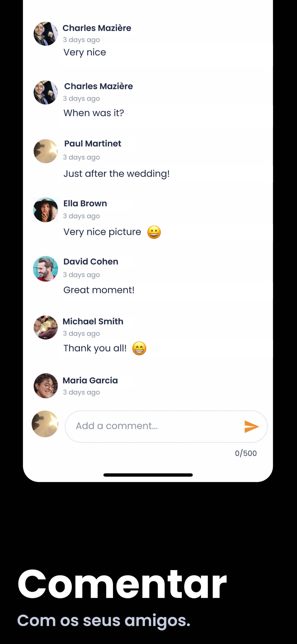
Task: Tap Charles Mazière avatar beside When was it?
Action: point(46,93)
